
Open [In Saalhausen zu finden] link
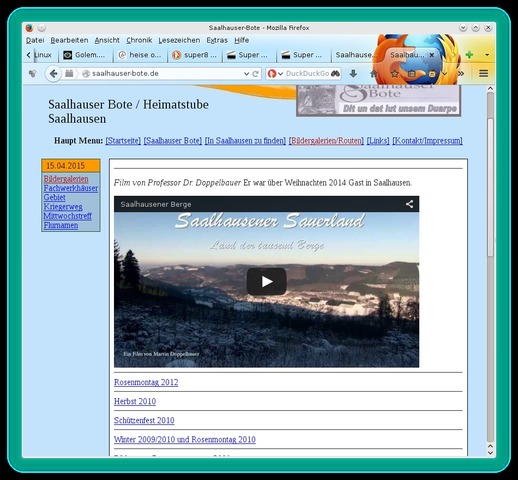[x=245, y=141]
